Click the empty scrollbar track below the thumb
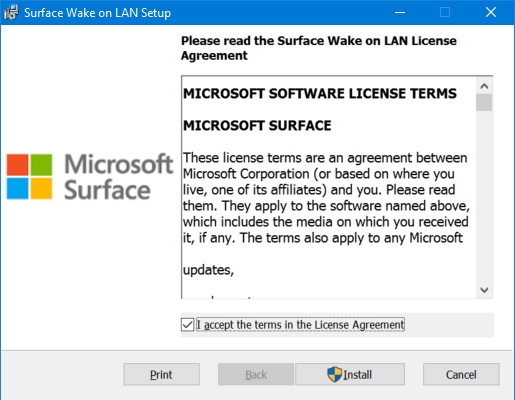Viewport: 515px width, 400px height. coord(484,197)
